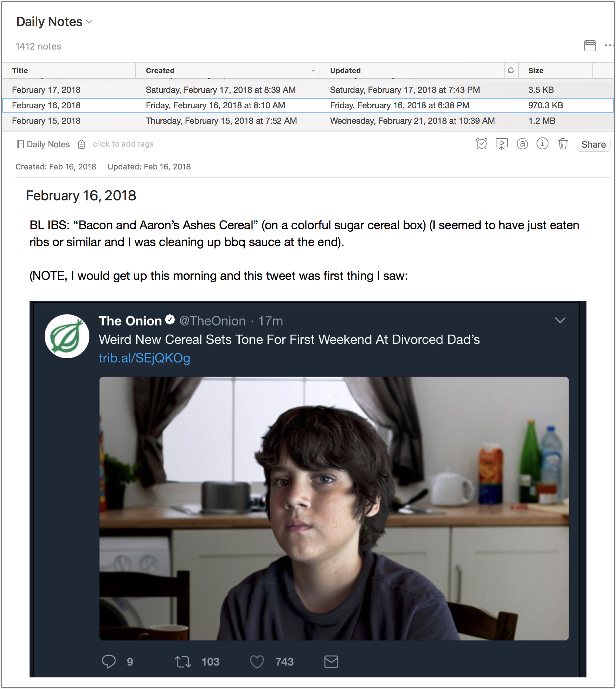Click Created: Feb 16, 2018 date
The image size is (616, 689).
pyautogui.click(x=56, y=167)
